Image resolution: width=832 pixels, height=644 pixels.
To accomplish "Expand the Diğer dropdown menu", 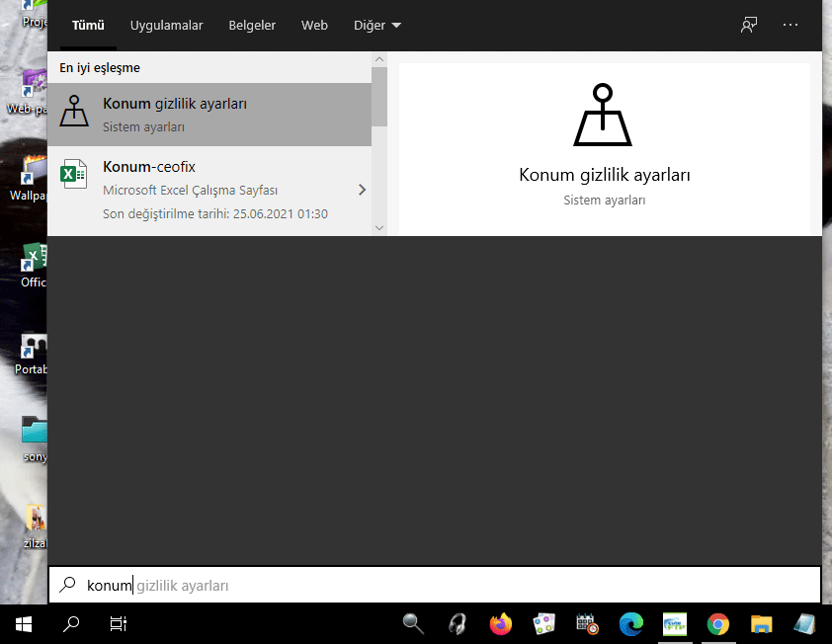I will [x=377, y=25].
